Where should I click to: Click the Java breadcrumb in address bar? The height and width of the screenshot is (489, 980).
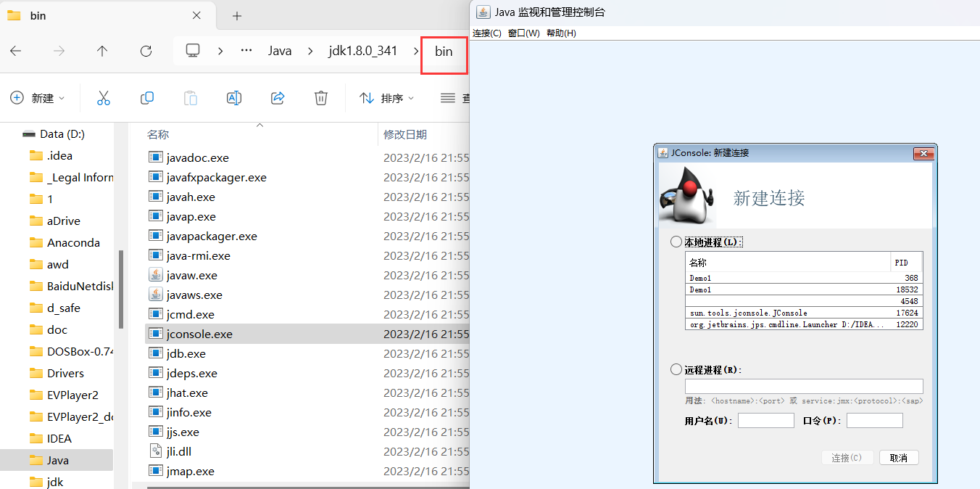[x=280, y=51]
